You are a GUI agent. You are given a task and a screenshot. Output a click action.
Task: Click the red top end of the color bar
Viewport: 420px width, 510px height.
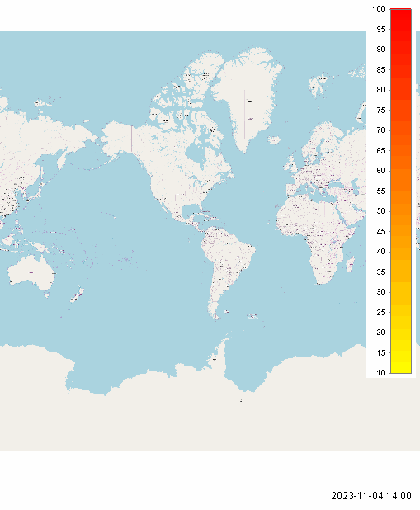[401, 12]
